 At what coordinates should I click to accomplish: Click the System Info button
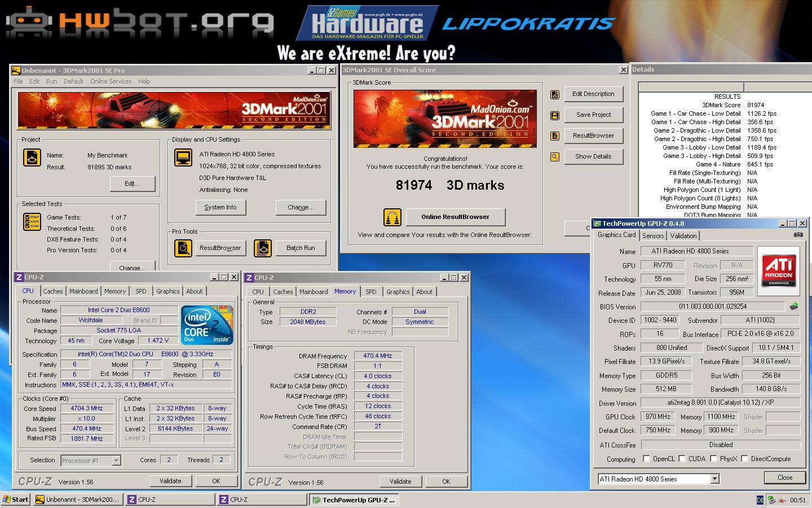click(220, 207)
